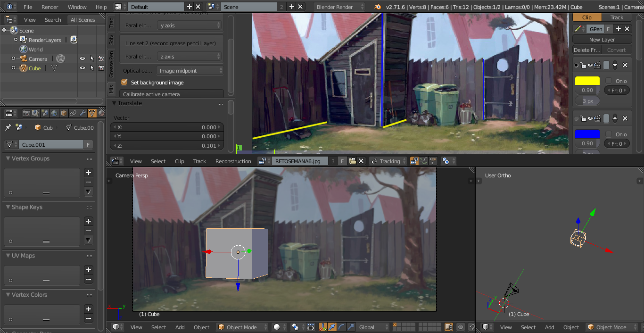Move the yellow grease pencil layer down
Image resolution: width=644 pixels, height=333 pixels.
615,65
